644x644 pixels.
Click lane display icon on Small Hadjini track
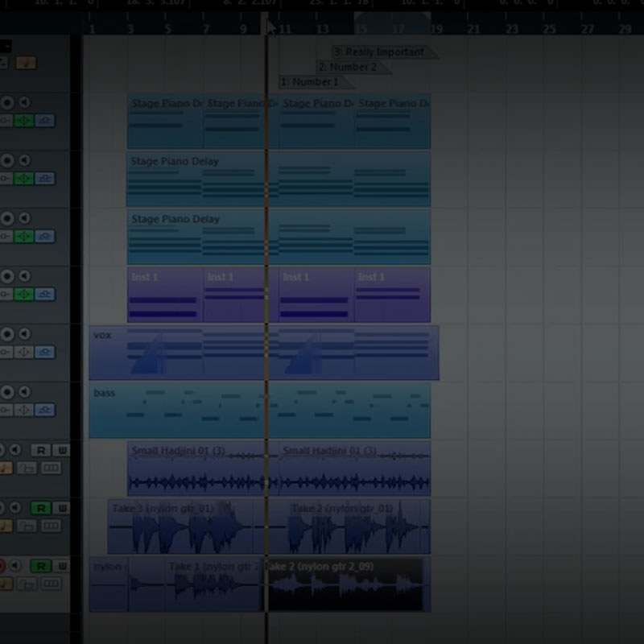pyautogui.click(x=51, y=468)
